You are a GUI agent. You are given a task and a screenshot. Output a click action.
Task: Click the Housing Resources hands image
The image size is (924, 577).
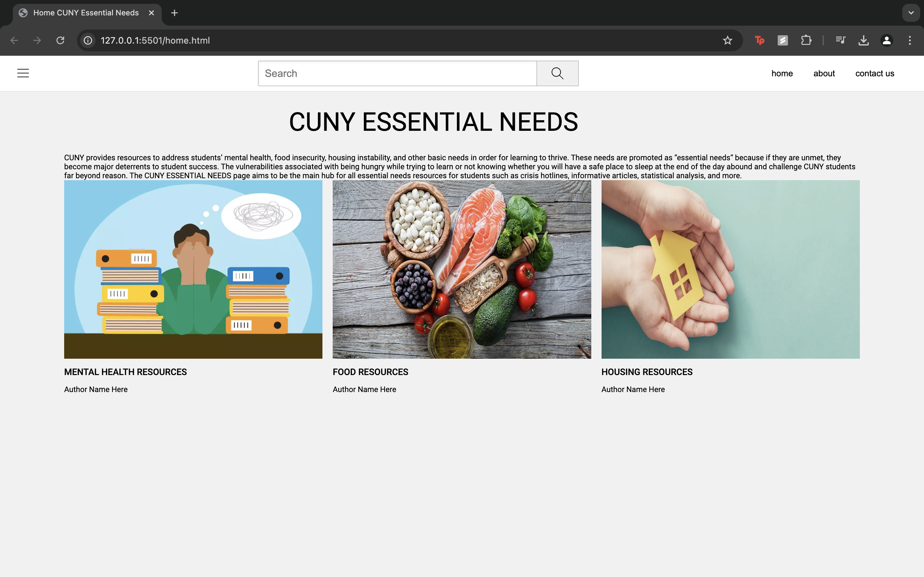tap(730, 269)
